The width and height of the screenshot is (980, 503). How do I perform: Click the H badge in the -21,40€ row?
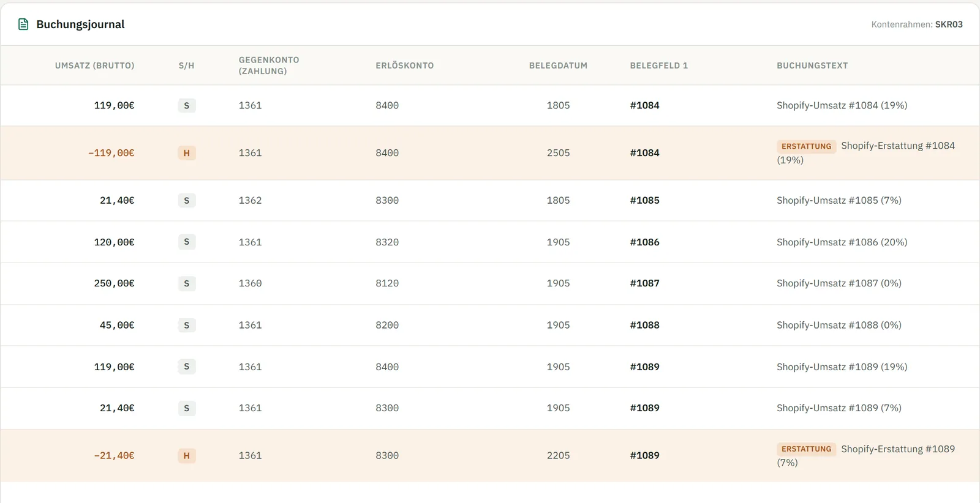tap(187, 455)
